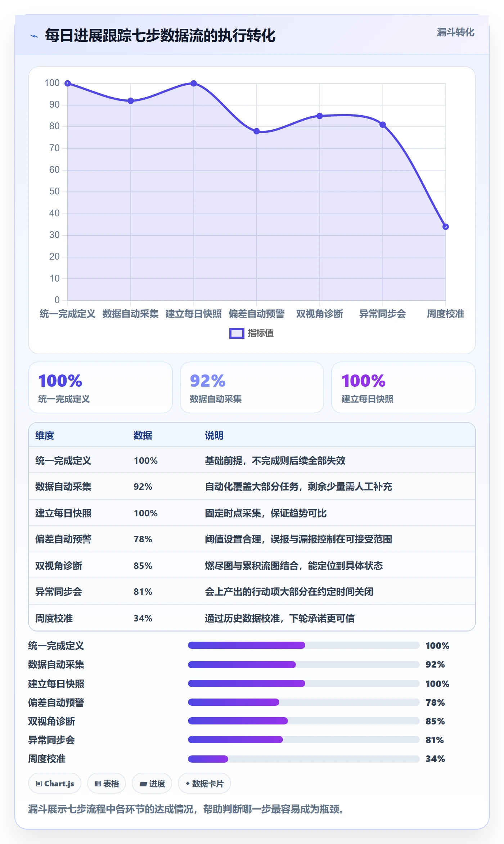Click the 34% value beside the last progress bar
Screen dimensions: 504x844
coord(435,759)
